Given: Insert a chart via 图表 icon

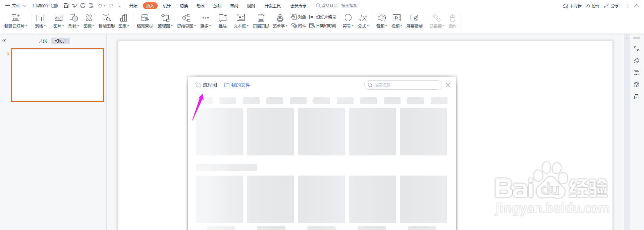Looking at the screenshot, I should pos(123,18).
